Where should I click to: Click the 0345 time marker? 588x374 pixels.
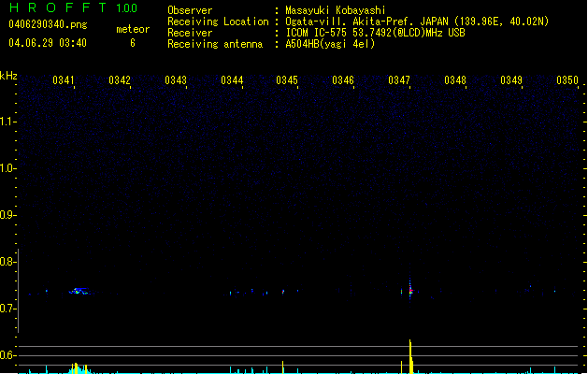(287, 80)
